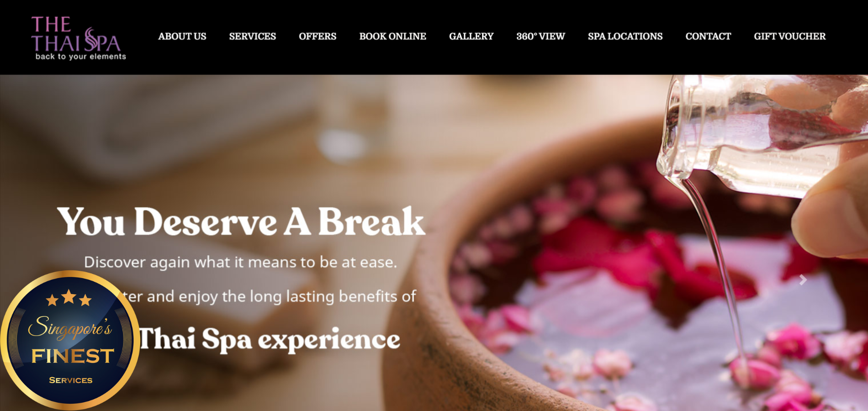868x411 pixels.
Task: Click the Singapore's Finest Services badge
Action: (70, 340)
